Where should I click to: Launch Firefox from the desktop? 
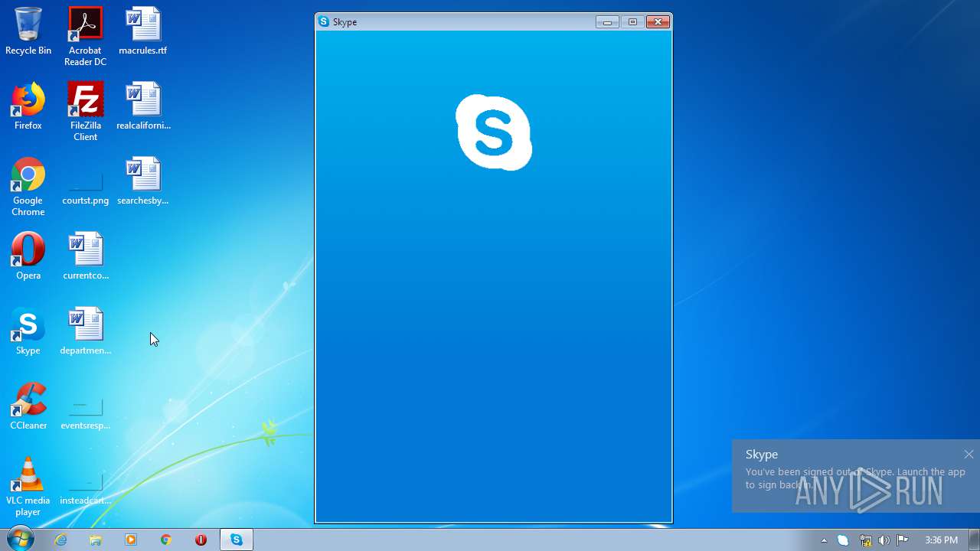click(28, 106)
